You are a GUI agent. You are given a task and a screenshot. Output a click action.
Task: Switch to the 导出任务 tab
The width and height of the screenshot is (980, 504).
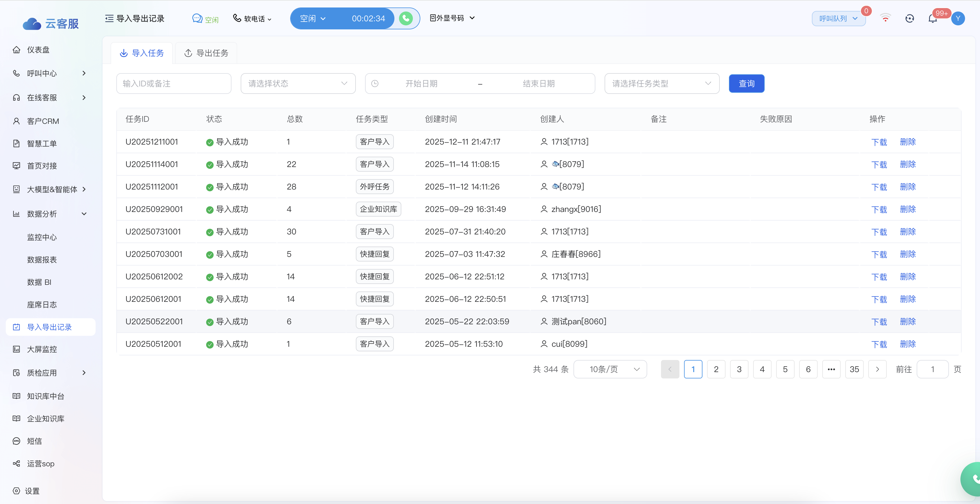(206, 53)
